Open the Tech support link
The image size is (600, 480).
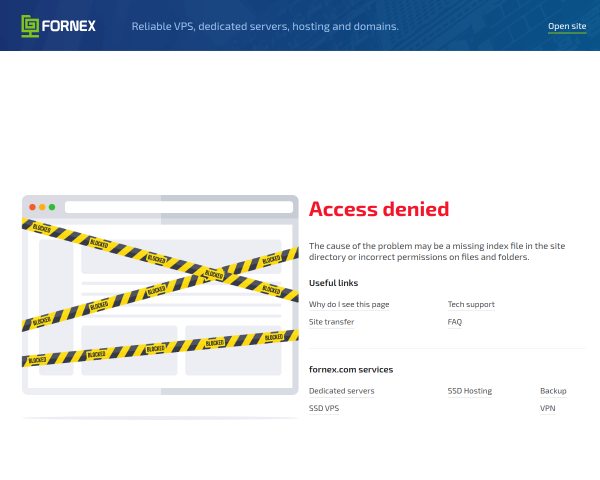point(471,304)
